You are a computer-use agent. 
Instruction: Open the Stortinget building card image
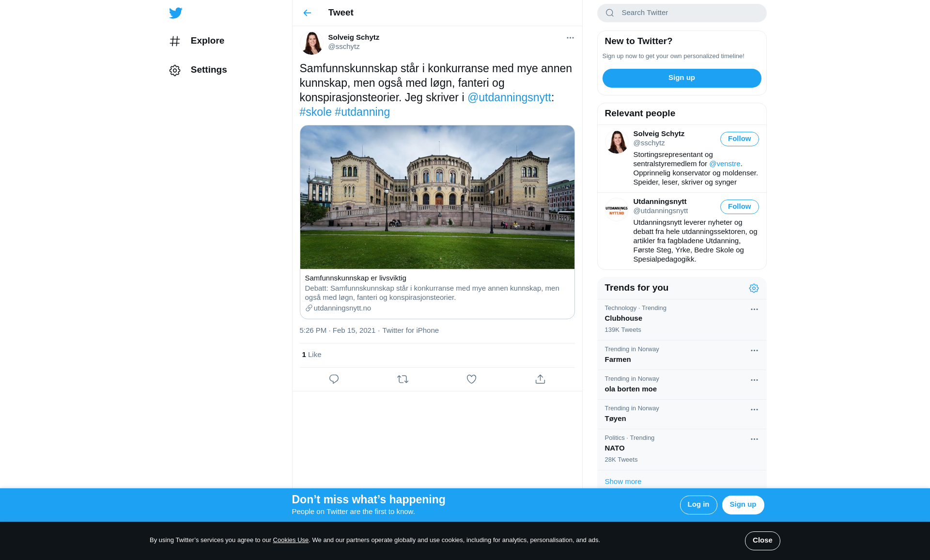(x=437, y=197)
